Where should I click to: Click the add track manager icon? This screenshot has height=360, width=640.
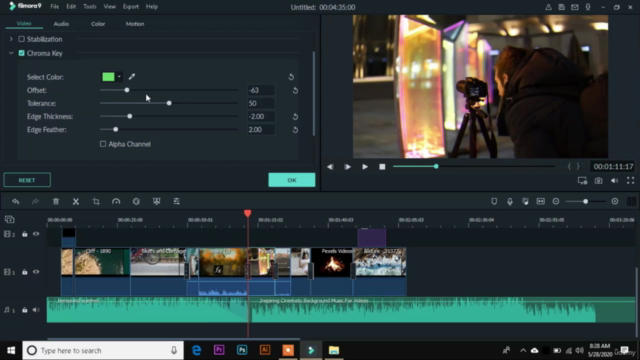pos(9,220)
